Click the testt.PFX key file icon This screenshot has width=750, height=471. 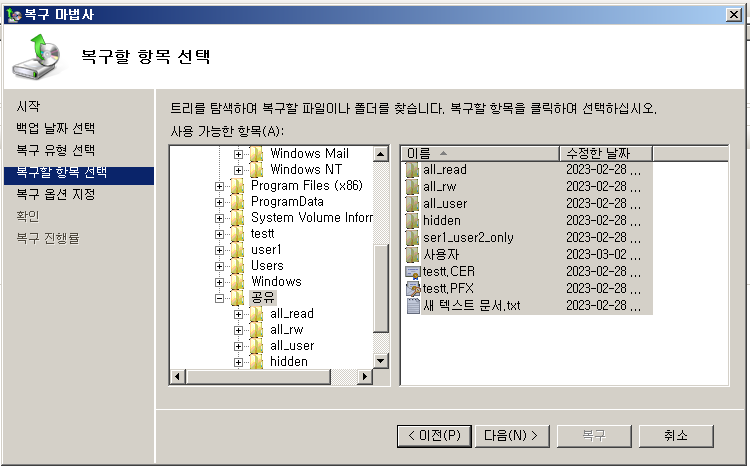(413, 288)
